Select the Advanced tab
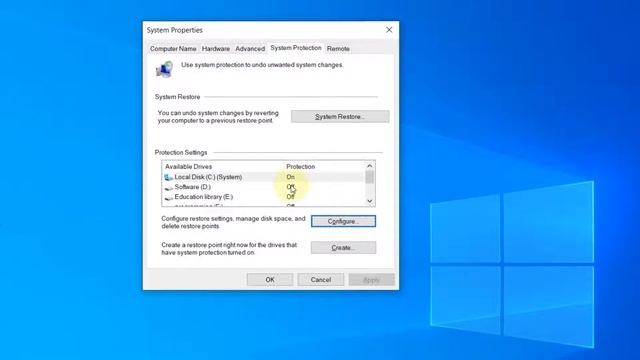The image size is (640, 360). [250, 49]
